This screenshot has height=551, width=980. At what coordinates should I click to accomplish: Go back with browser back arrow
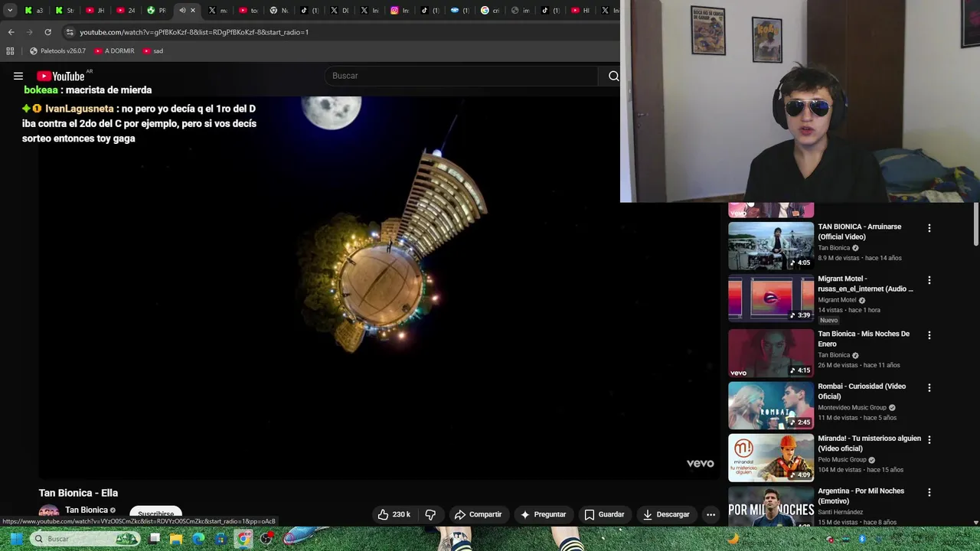pyautogui.click(x=11, y=32)
